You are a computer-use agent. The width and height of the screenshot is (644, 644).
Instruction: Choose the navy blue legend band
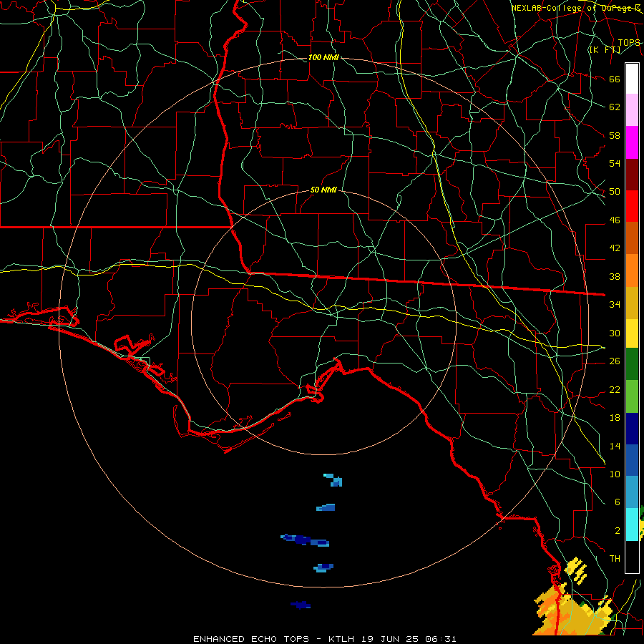point(632,429)
